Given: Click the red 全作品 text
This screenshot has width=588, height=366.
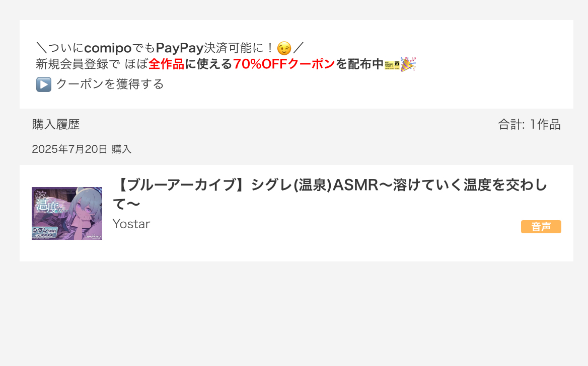Looking at the screenshot, I should point(167,64).
